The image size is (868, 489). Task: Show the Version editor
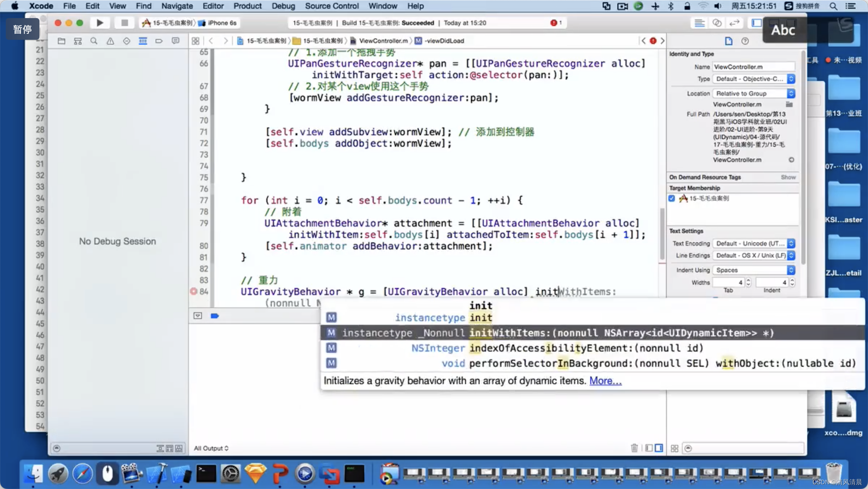coord(734,23)
